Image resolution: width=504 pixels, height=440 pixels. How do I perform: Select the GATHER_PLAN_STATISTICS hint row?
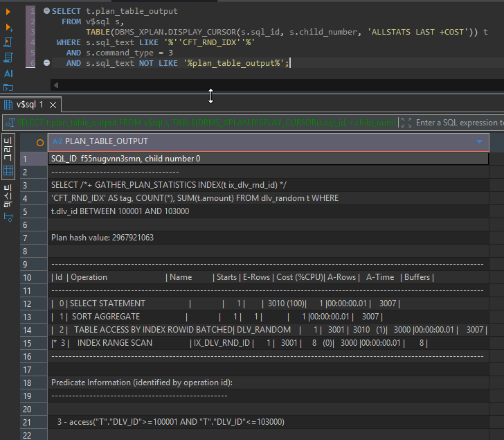(x=268, y=185)
